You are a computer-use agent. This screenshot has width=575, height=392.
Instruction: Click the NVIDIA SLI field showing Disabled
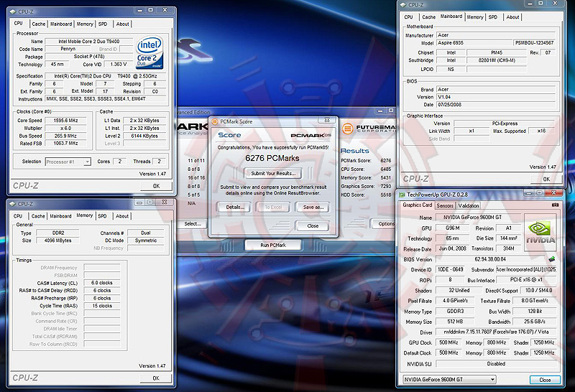coord(496,364)
